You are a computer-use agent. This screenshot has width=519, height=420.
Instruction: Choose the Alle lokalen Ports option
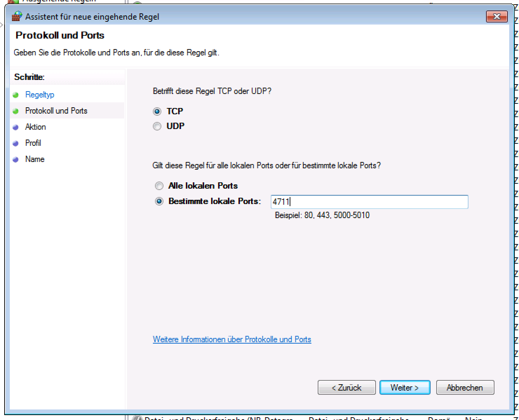(x=159, y=186)
